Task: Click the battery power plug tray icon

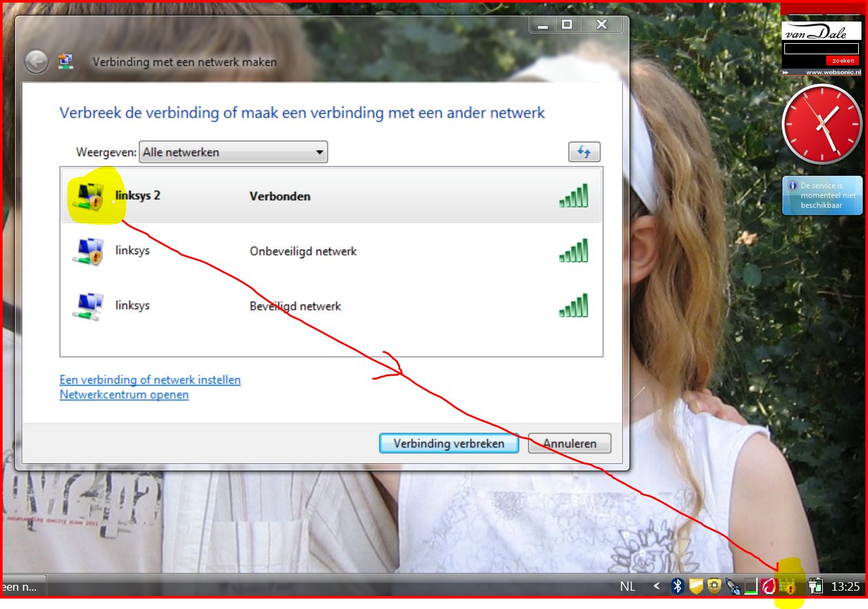Action: pyautogui.click(x=815, y=586)
